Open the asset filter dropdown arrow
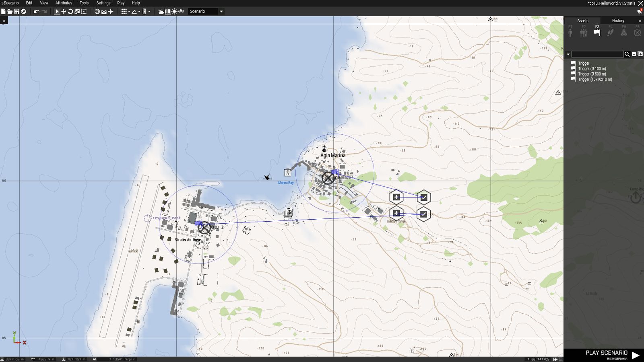This screenshot has height=362, width=644. click(568, 54)
